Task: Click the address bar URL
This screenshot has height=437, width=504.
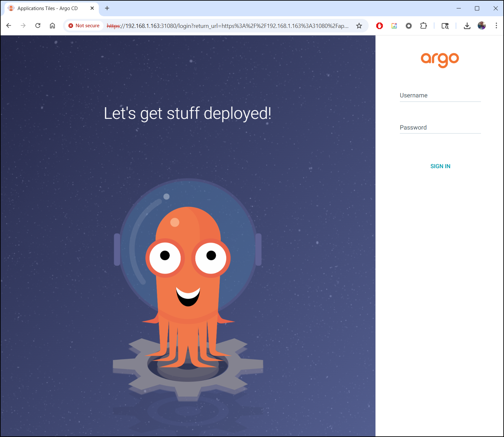Action: [x=227, y=26]
